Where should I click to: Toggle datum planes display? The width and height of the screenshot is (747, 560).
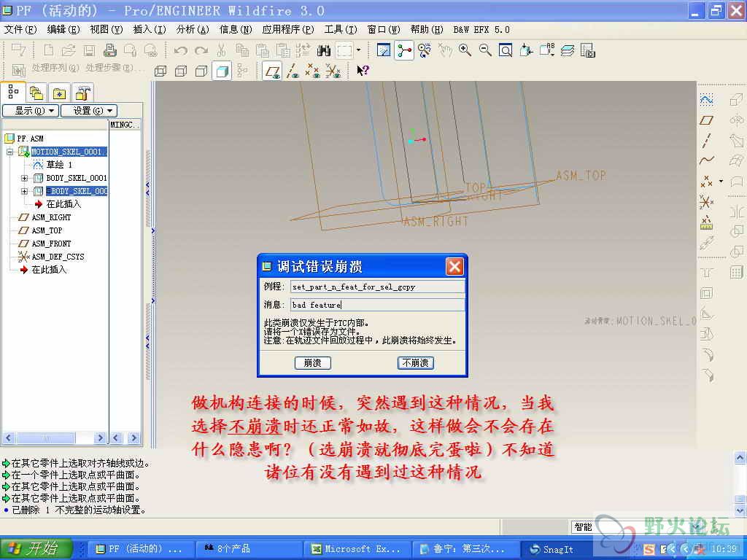point(272,71)
